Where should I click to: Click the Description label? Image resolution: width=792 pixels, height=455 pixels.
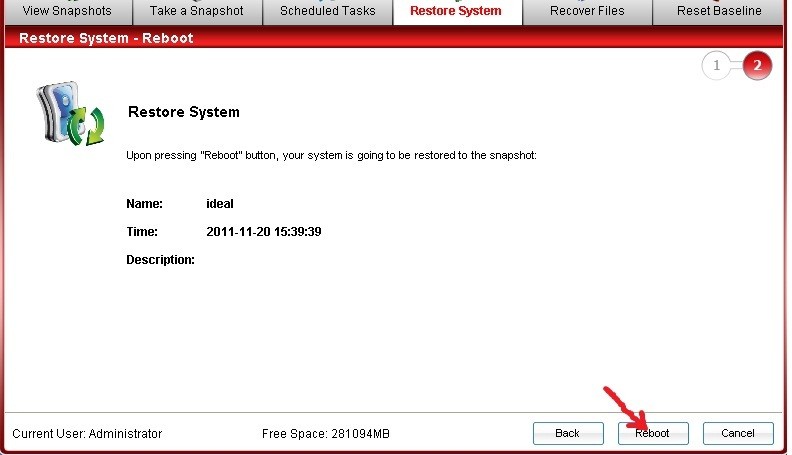[160, 259]
